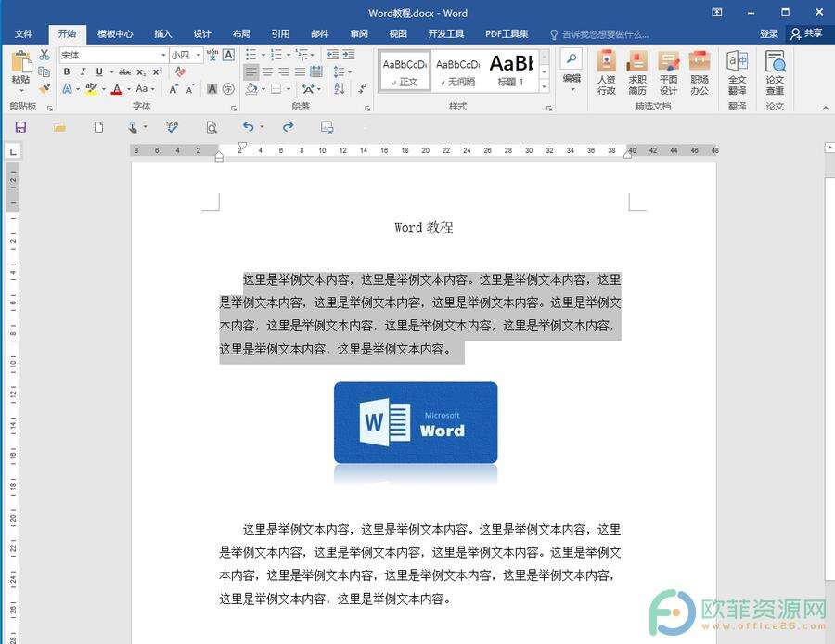Toggle Bold formatting
This screenshot has width=835, height=644.
tap(67, 72)
